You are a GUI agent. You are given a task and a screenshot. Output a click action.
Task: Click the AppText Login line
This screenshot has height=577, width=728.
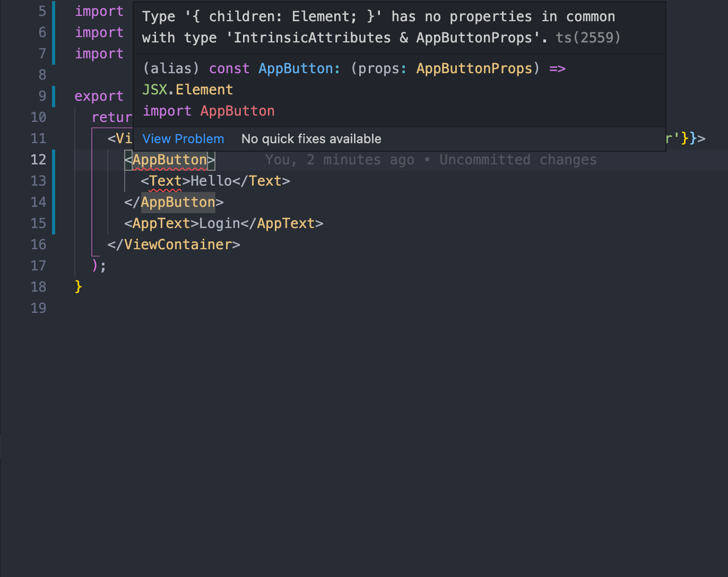[x=224, y=223]
